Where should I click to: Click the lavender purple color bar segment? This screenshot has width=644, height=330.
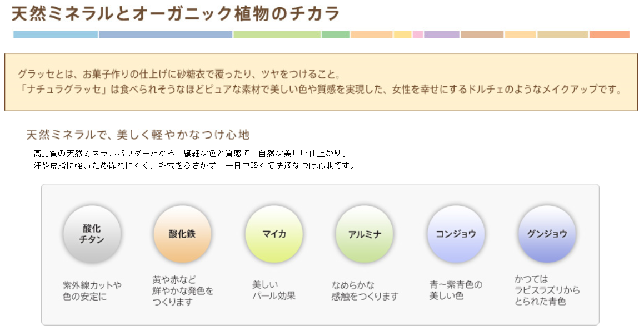pyautogui.click(x=442, y=35)
